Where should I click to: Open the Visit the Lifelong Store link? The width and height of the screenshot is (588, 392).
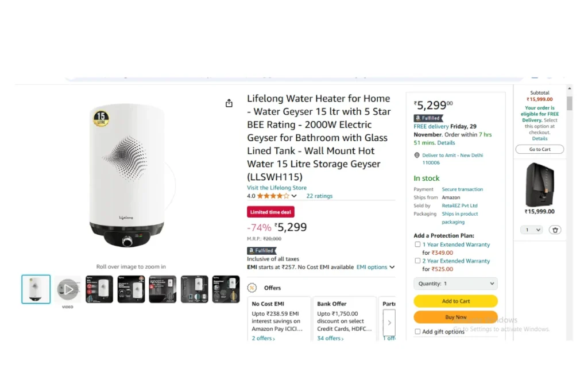(277, 187)
